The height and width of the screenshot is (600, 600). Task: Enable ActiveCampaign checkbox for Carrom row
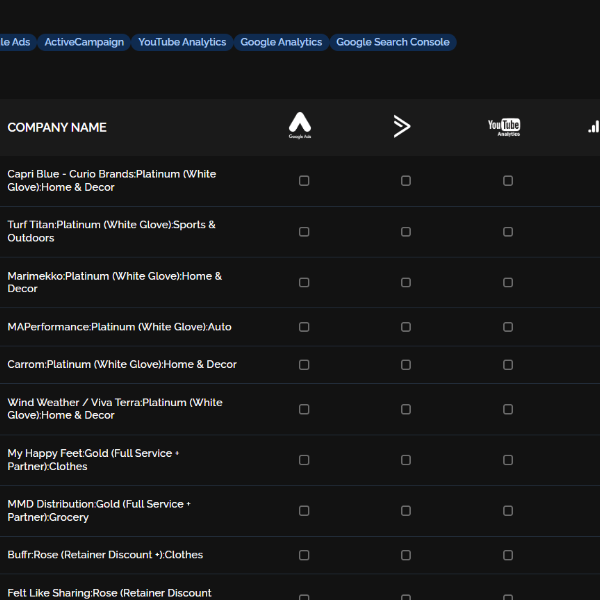[x=406, y=365]
